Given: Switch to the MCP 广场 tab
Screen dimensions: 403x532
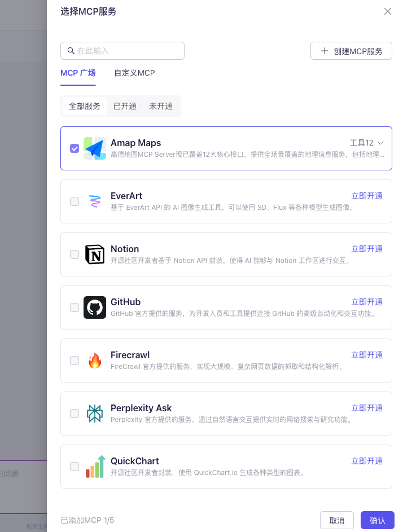Looking at the screenshot, I should pos(78,73).
